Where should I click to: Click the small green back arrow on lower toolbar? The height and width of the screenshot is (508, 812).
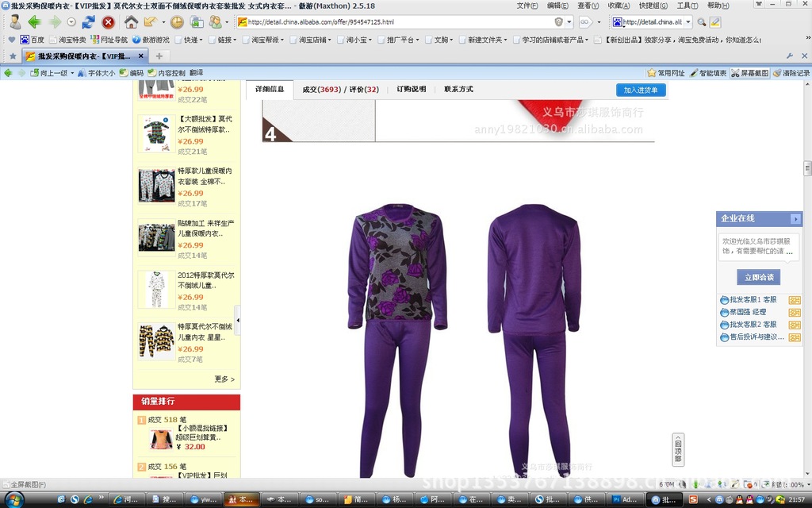(x=8, y=73)
